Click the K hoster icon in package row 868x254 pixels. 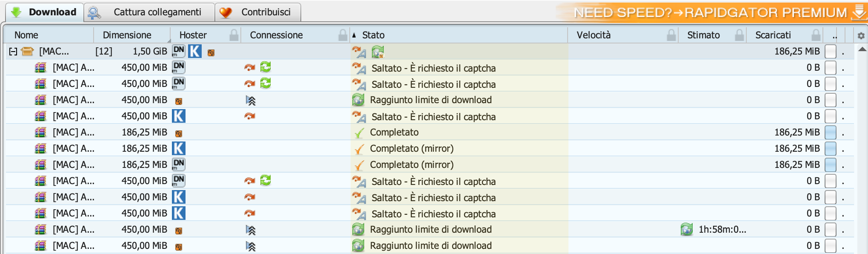pyautogui.click(x=195, y=52)
